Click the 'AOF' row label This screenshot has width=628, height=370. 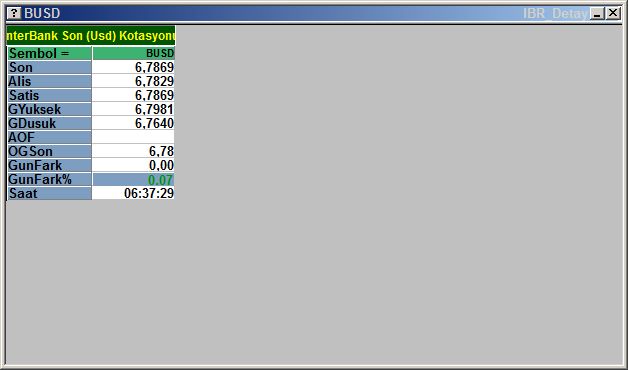click(50, 137)
